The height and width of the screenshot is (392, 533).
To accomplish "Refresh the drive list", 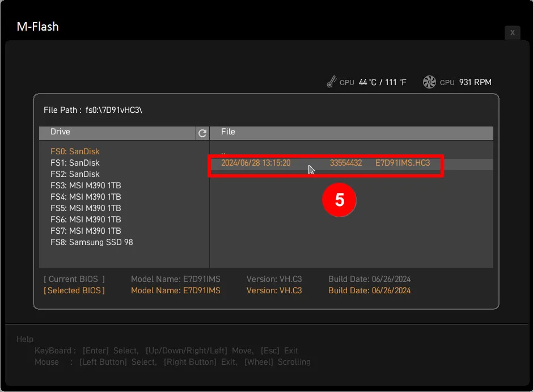I will point(202,133).
